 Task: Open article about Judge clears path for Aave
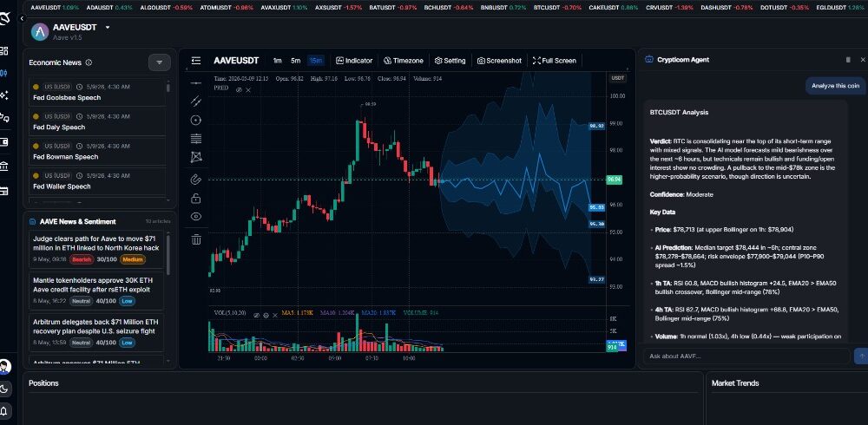point(96,250)
